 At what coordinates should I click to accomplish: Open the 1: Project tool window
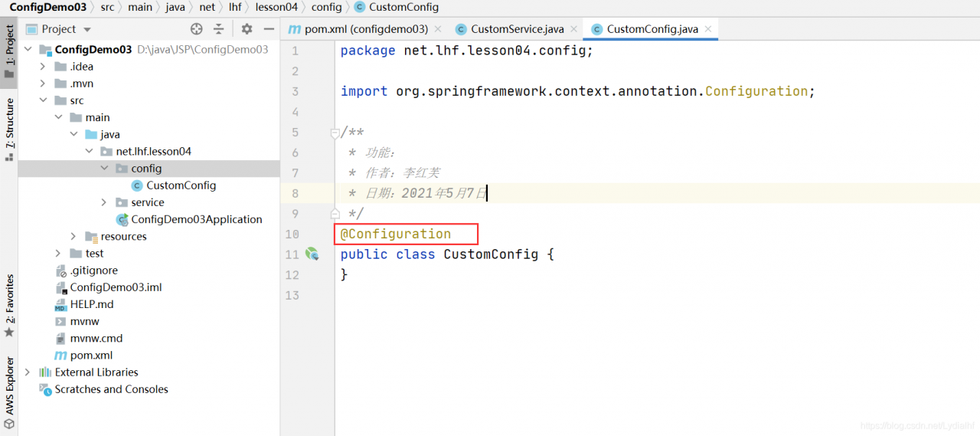(9, 51)
